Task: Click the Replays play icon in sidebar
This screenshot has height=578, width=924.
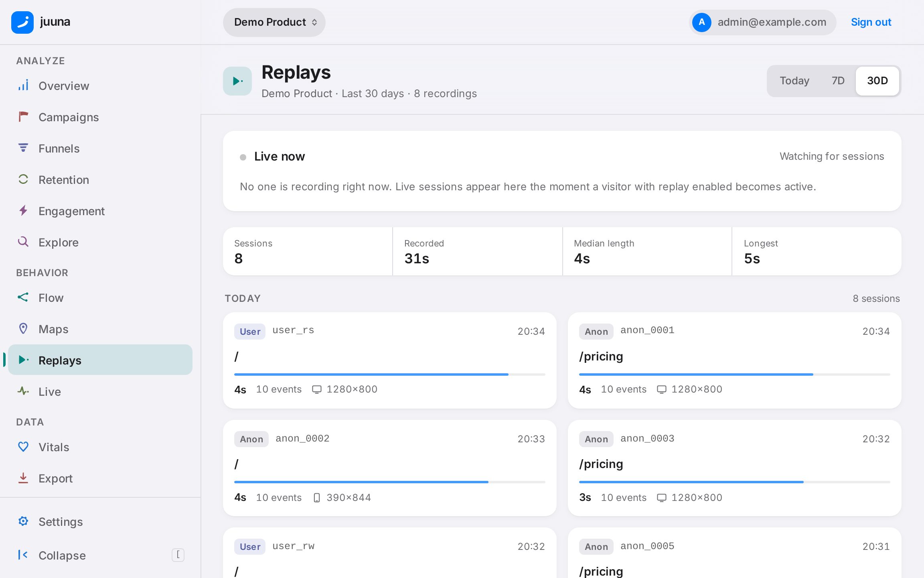Action: tap(23, 360)
